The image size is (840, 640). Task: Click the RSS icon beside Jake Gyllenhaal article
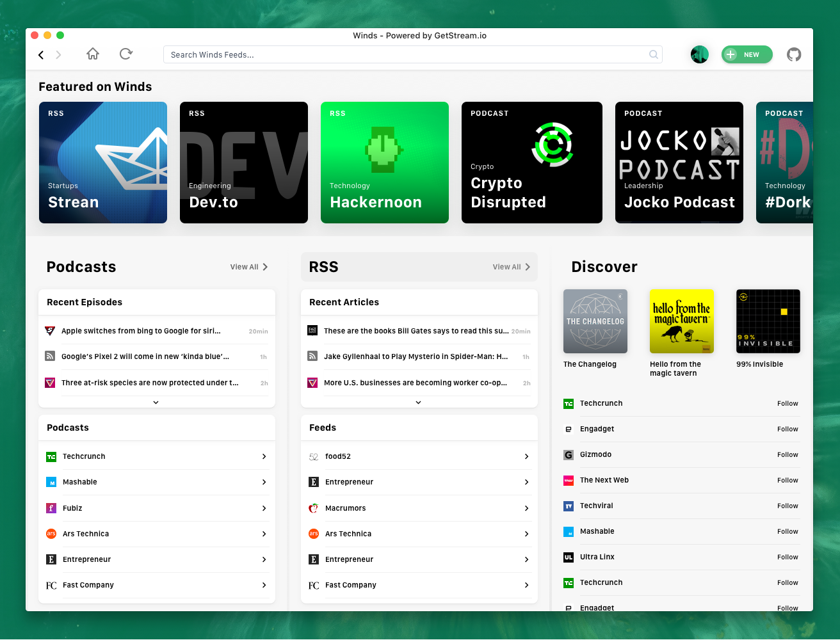point(312,356)
